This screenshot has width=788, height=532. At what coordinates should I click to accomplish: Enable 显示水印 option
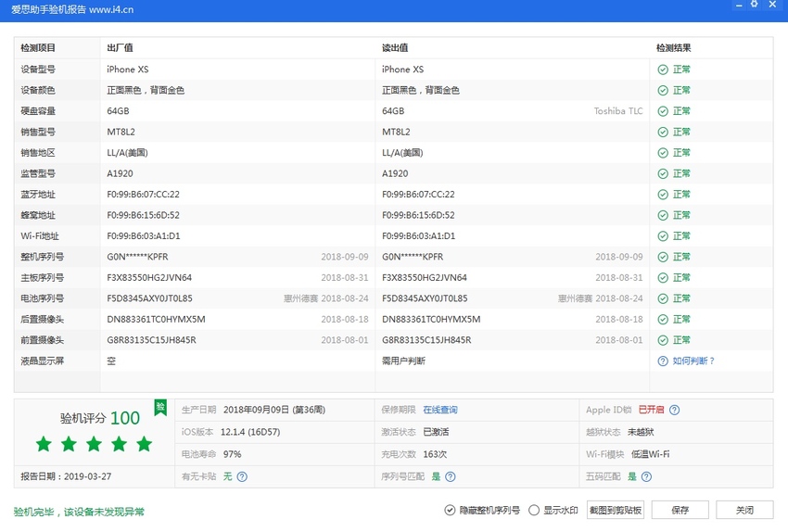click(x=553, y=511)
